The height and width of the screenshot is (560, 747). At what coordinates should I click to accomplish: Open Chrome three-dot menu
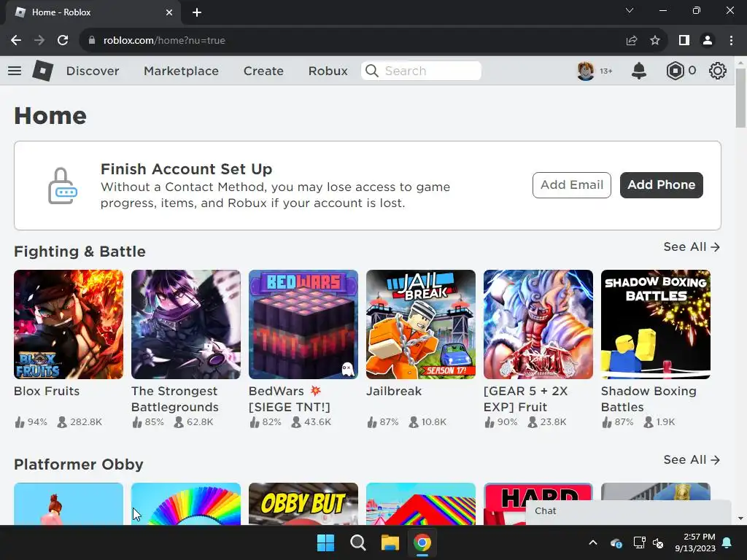point(731,41)
